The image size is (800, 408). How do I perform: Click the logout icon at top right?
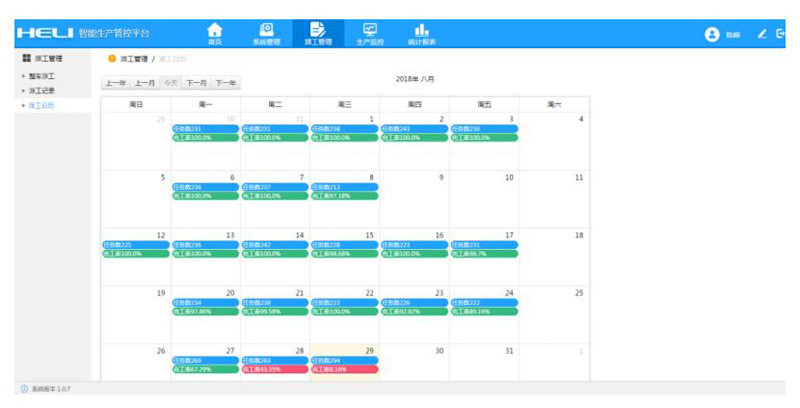click(781, 34)
